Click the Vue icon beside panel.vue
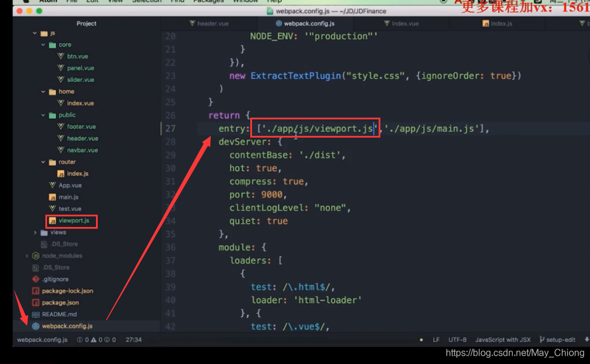The height and width of the screenshot is (364, 590). point(61,68)
